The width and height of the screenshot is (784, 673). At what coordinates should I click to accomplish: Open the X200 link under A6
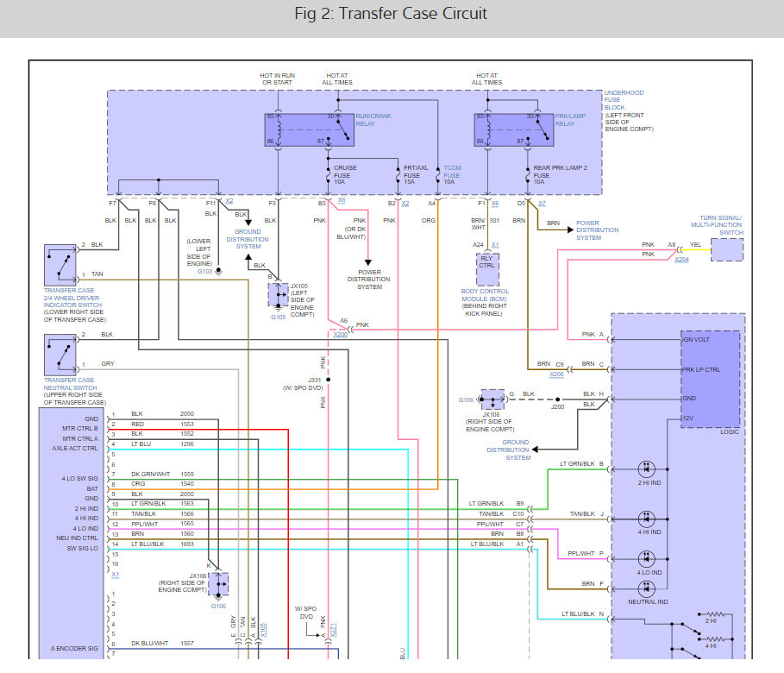341,334
